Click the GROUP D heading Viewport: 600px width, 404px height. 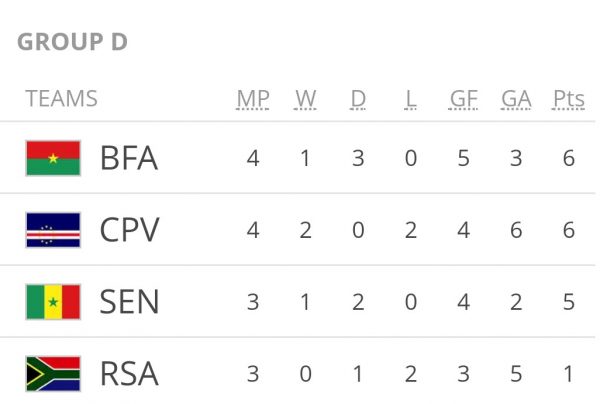[x=72, y=42]
